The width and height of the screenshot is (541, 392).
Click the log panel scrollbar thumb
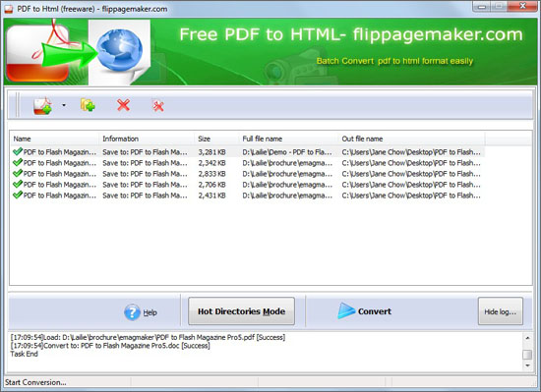[x=527, y=355]
